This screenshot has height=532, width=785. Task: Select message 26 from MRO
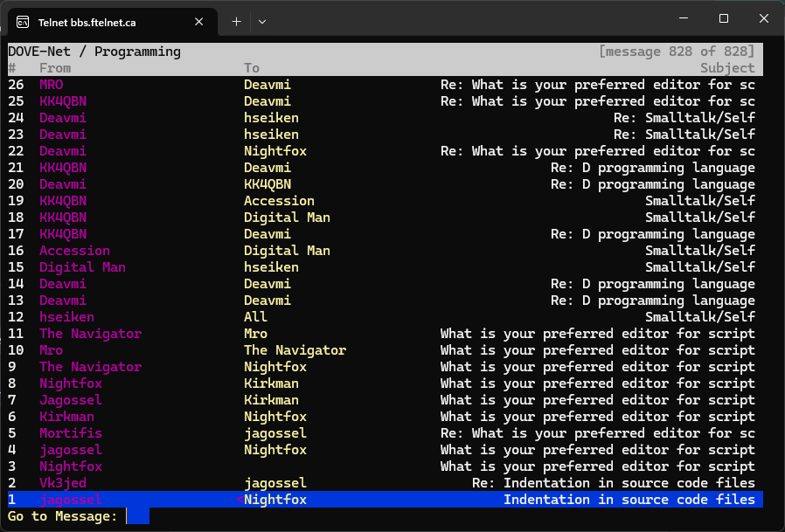click(385, 85)
